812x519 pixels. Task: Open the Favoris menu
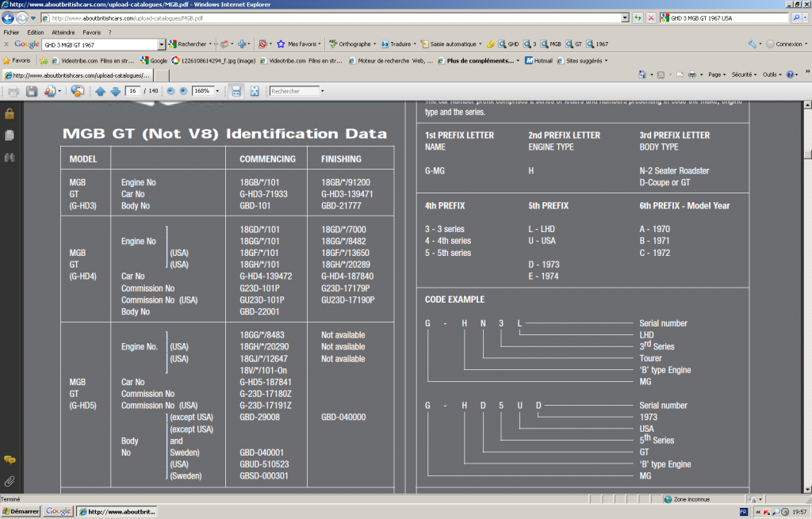pyautogui.click(x=92, y=32)
